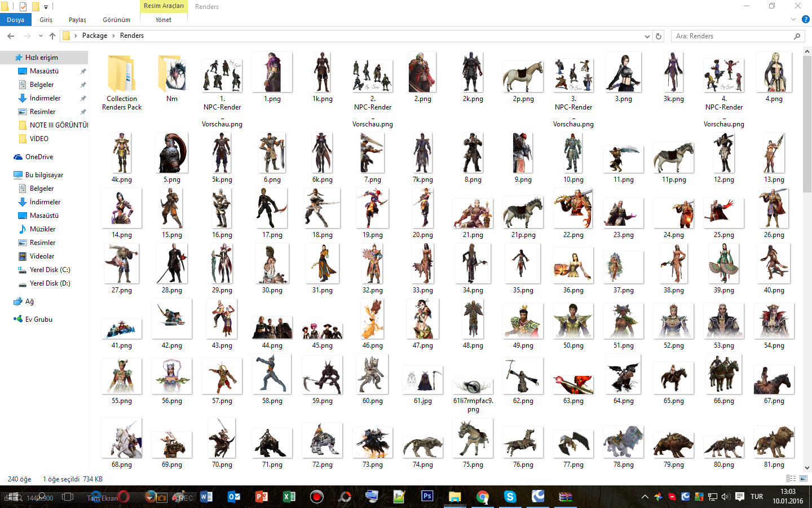Switch to large thumbnails view layout

click(804, 479)
